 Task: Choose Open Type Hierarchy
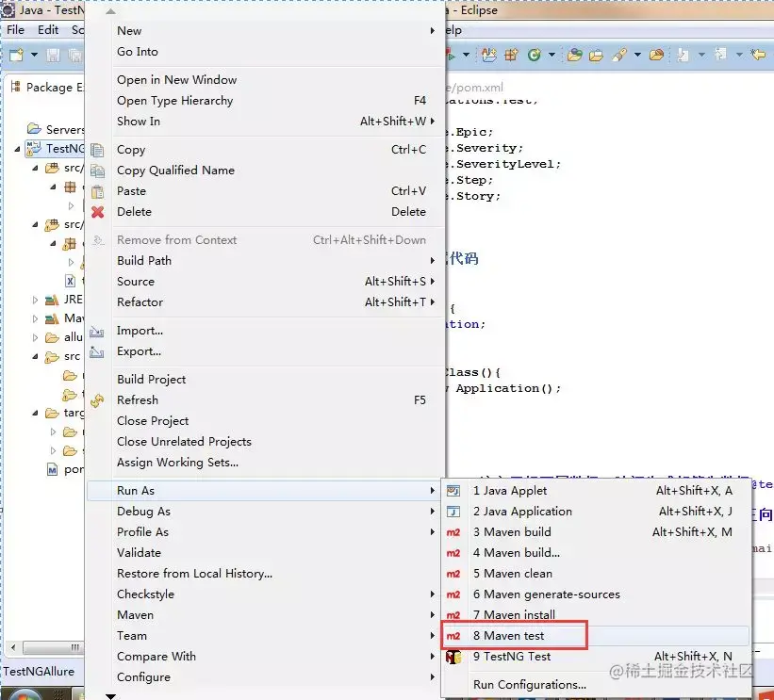pyautogui.click(x=266, y=100)
